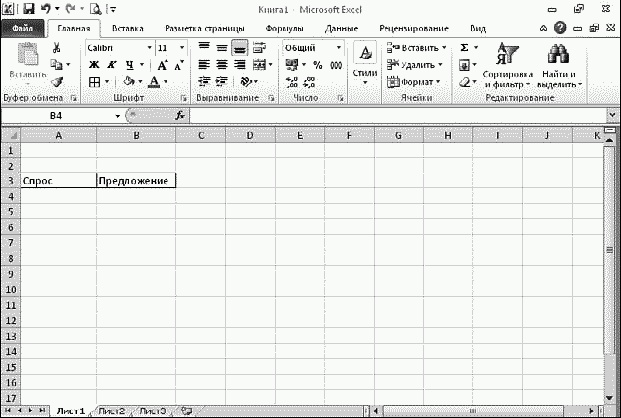This screenshot has width=621, height=418.
Task: Open the Файл menu tab
Action: coord(22,29)
